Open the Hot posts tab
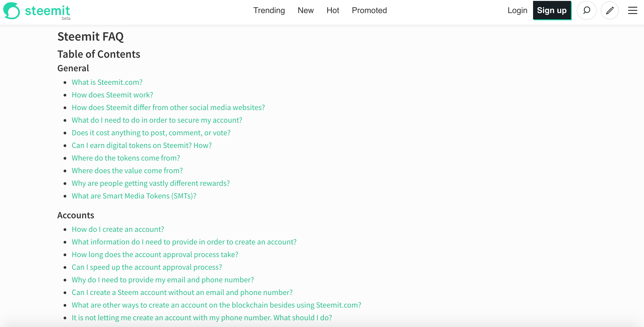This screenshot has height=327, width=644. point(333,11)
